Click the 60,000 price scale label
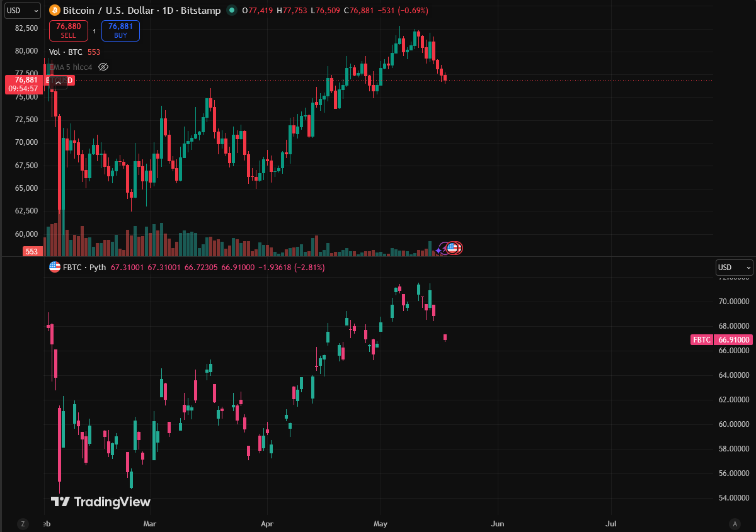Screen dimensions: 756x532 [26, 234]
